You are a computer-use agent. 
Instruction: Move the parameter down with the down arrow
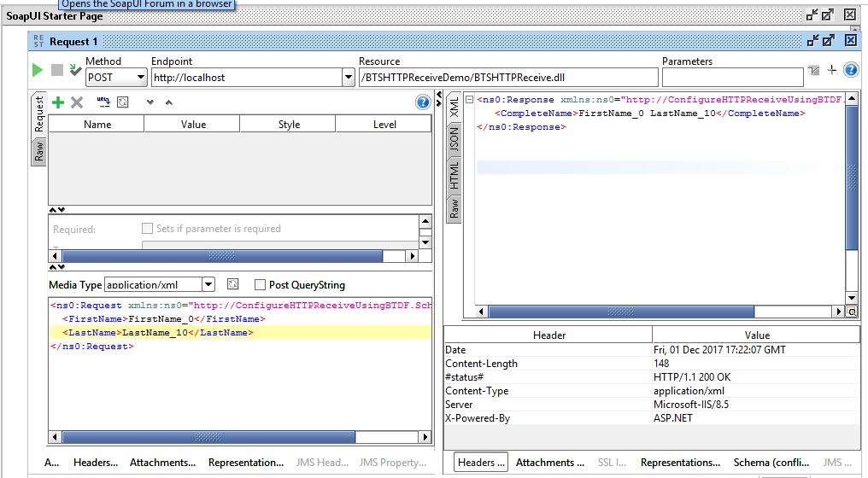coord(150,102)
